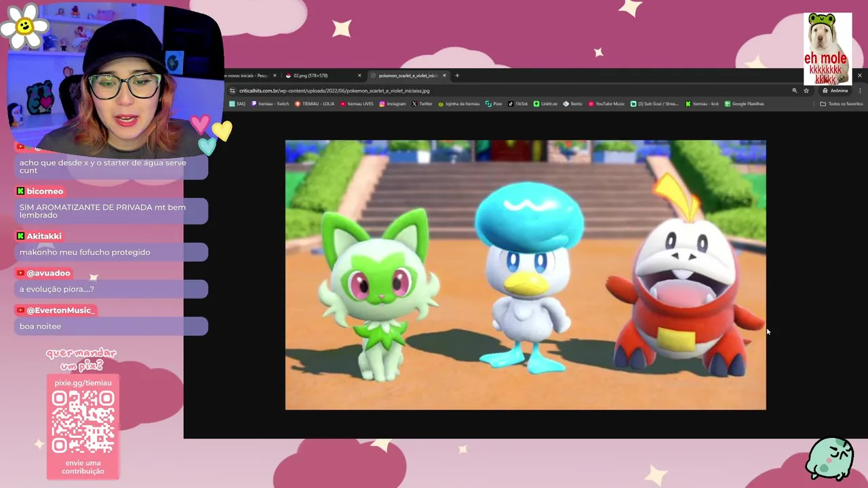The width and height of the screenshot is (868, 488).
Task: Open the '(3) Sub Goal / Strea...' bookmark
Action: pyautogui.click(x=654, y=104)
